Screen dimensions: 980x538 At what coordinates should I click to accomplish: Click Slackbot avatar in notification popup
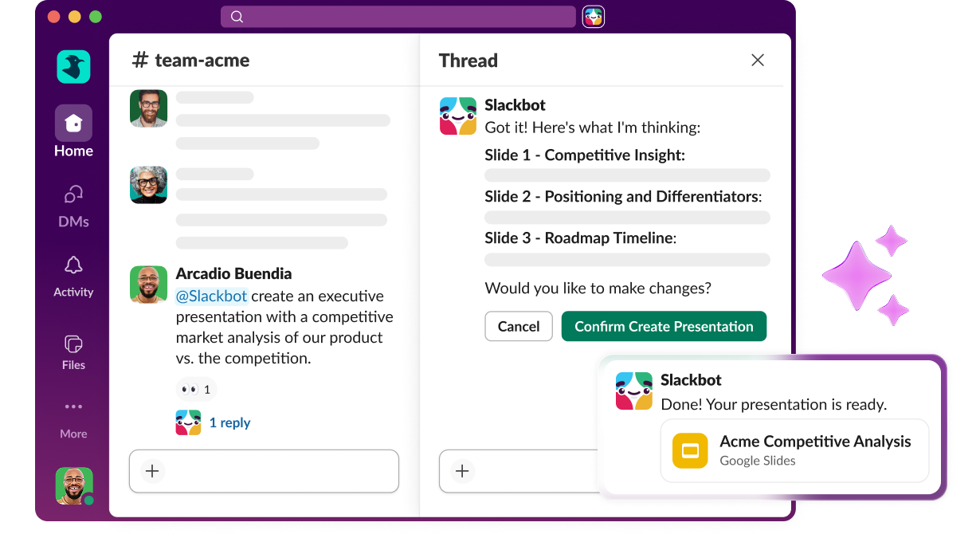[634, 391]
